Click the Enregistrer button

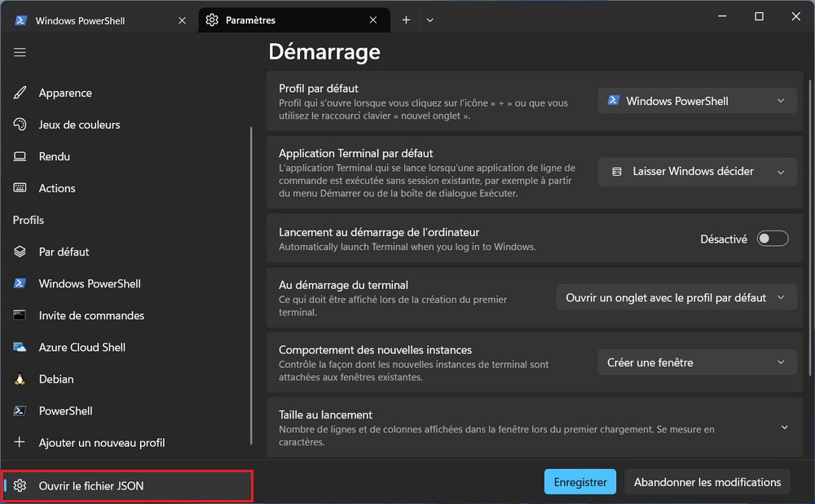[x=580, y=482]
